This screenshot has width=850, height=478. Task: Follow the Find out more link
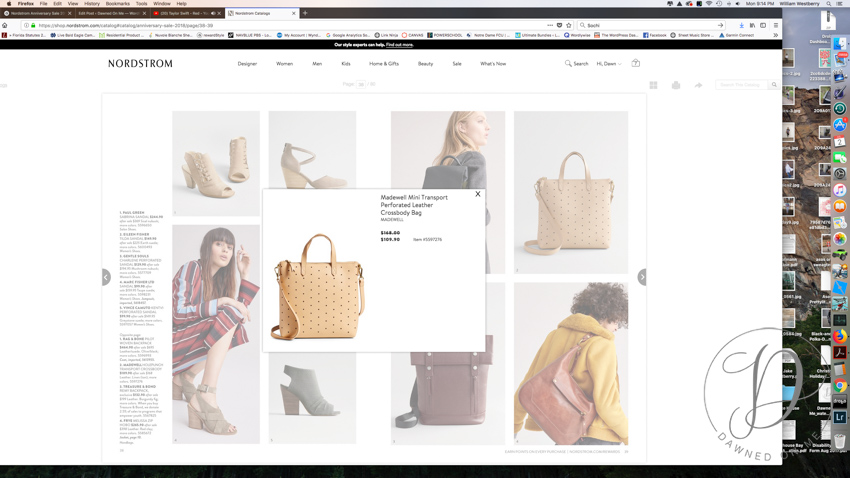(x=400, y=45)
